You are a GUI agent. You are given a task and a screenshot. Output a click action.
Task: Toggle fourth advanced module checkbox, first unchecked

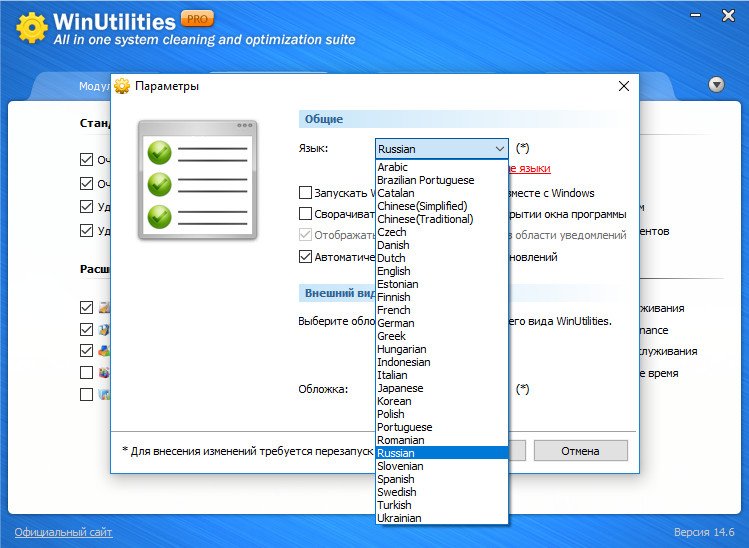[x=86, y=372]
